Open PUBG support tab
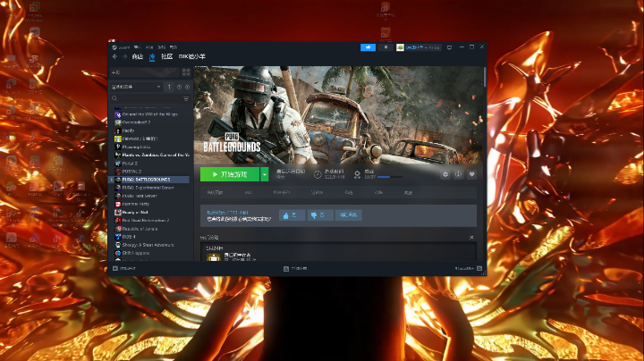This screenshot has height=361, width=644. click(408, 192)
